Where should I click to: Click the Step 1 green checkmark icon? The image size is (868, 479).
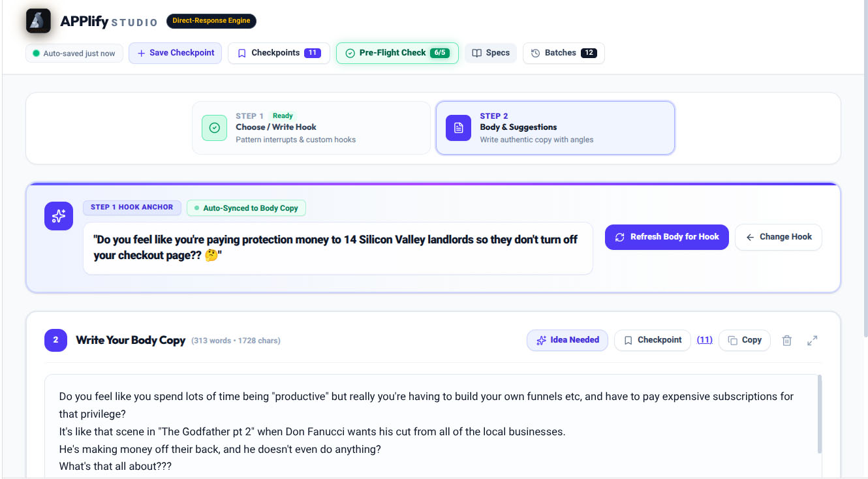214,128
